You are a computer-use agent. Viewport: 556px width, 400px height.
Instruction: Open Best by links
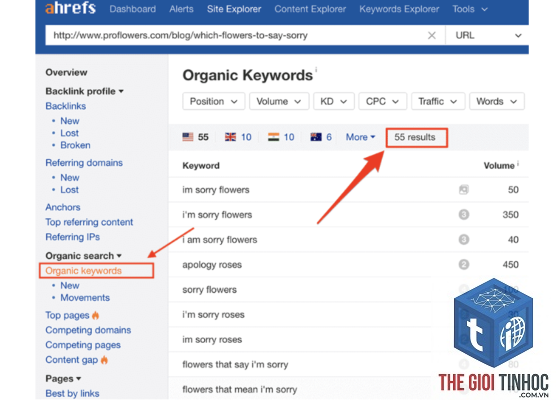72,393
